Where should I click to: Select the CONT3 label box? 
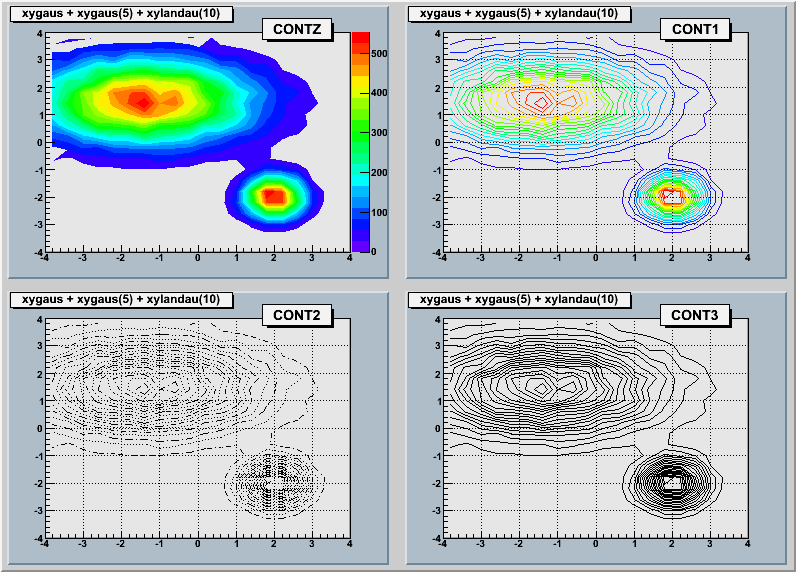(695, 316)
